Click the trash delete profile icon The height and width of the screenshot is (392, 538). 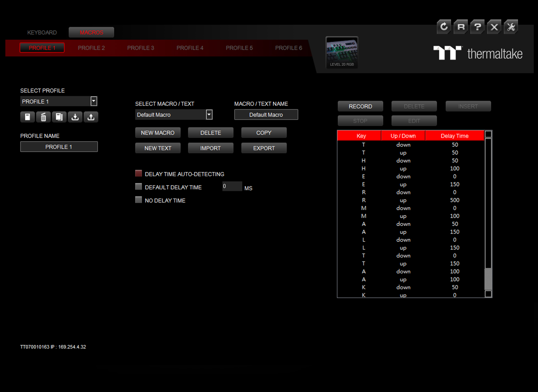pyautogui.click(x=43, y=117)
